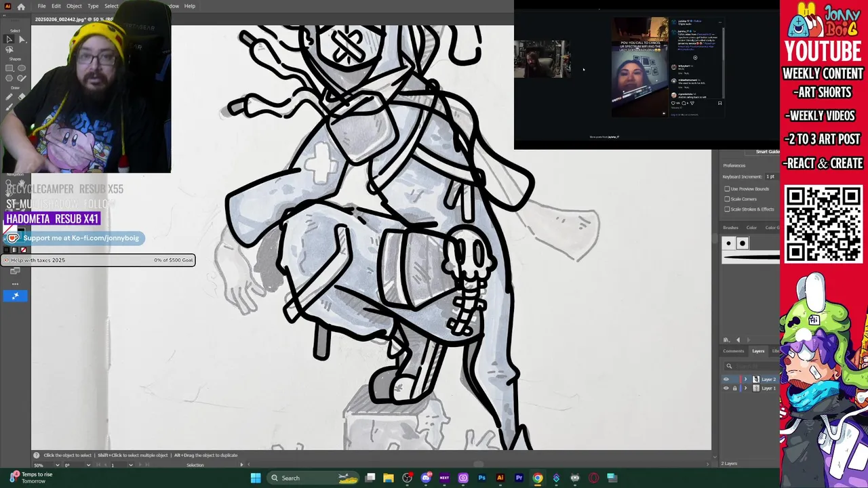Open the Help menu

coord(190,6)
